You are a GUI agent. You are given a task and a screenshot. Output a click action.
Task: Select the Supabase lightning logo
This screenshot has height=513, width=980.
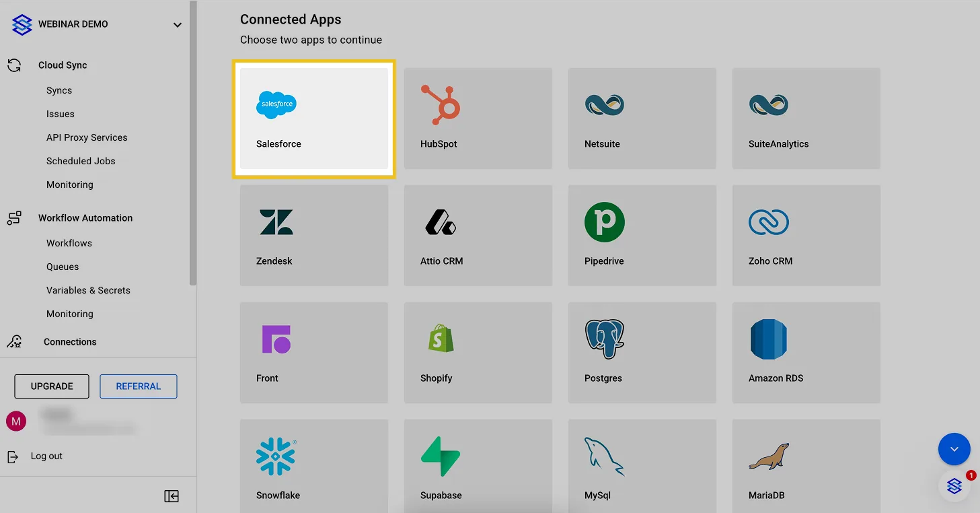441,456
